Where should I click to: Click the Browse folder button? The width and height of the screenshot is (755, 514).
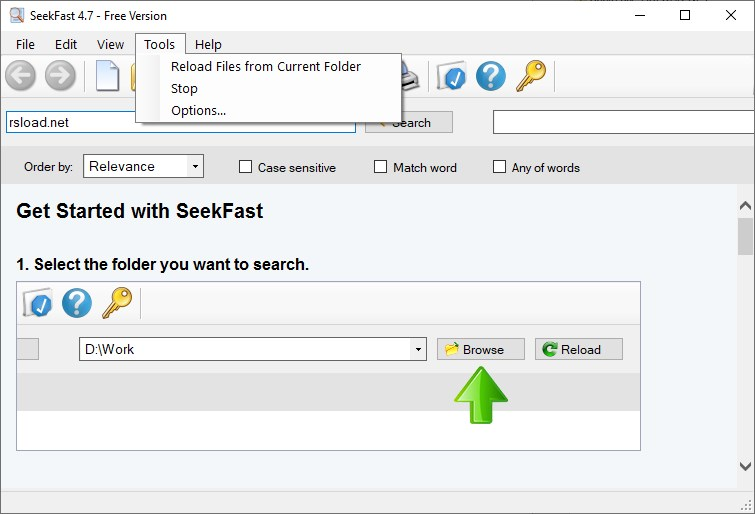[481, 349]
